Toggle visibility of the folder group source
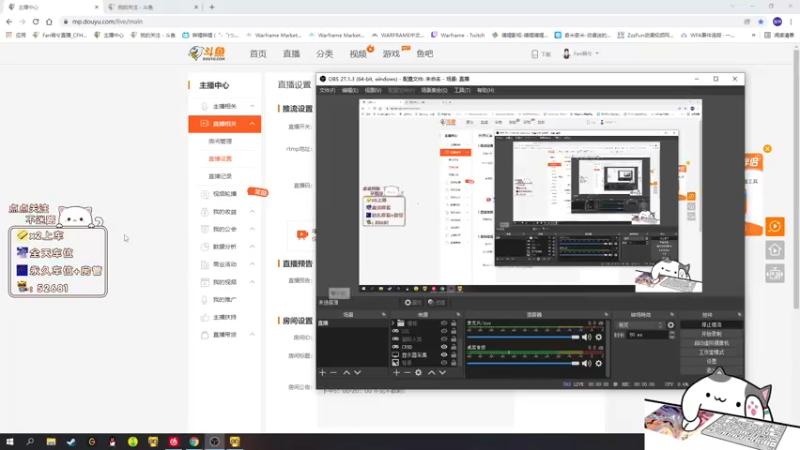This screenshot has height=450, width=800. [444, 323]
